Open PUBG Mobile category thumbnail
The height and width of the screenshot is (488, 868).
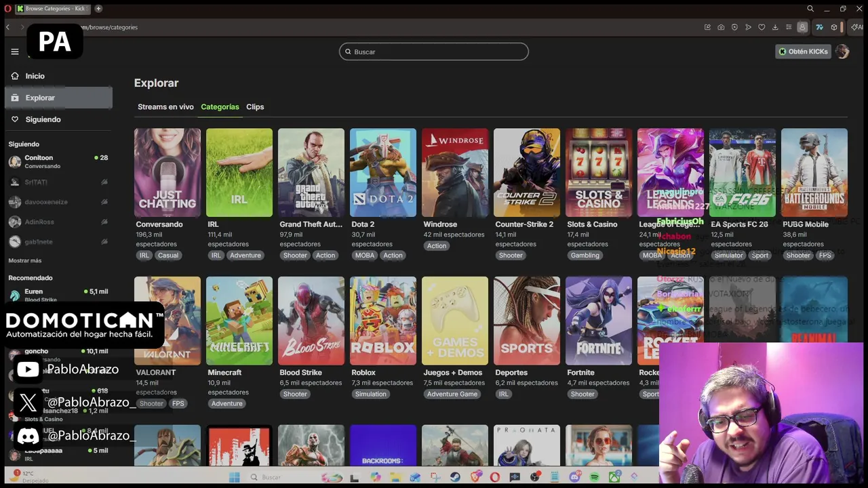pyautogui.click(x=814, y=173)
